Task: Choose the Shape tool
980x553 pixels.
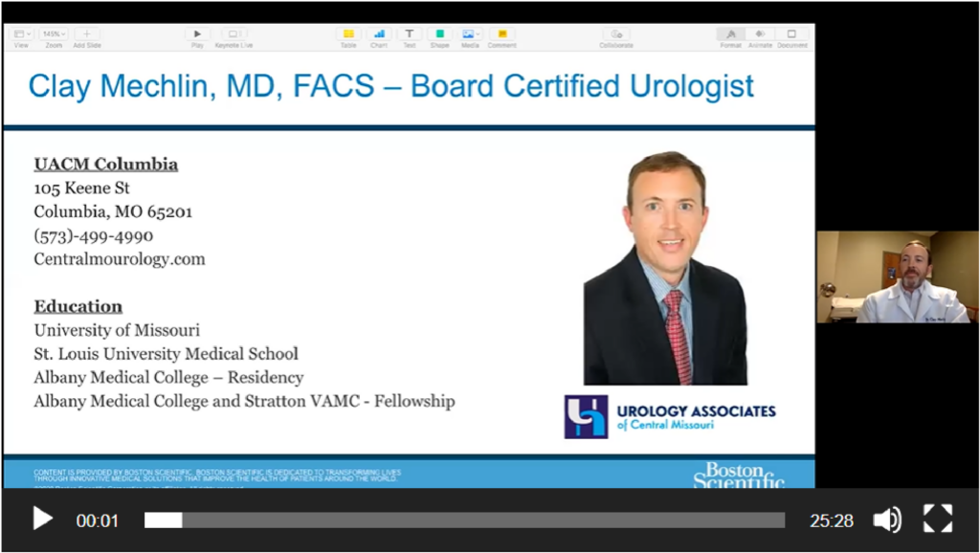Action: pos(439,34)
